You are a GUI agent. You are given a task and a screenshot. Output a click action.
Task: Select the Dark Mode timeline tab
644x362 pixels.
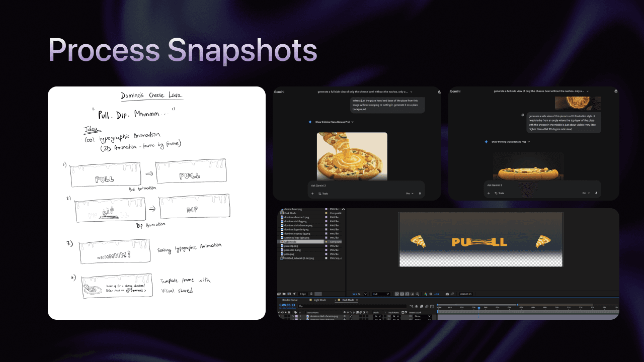pos(348,300)
